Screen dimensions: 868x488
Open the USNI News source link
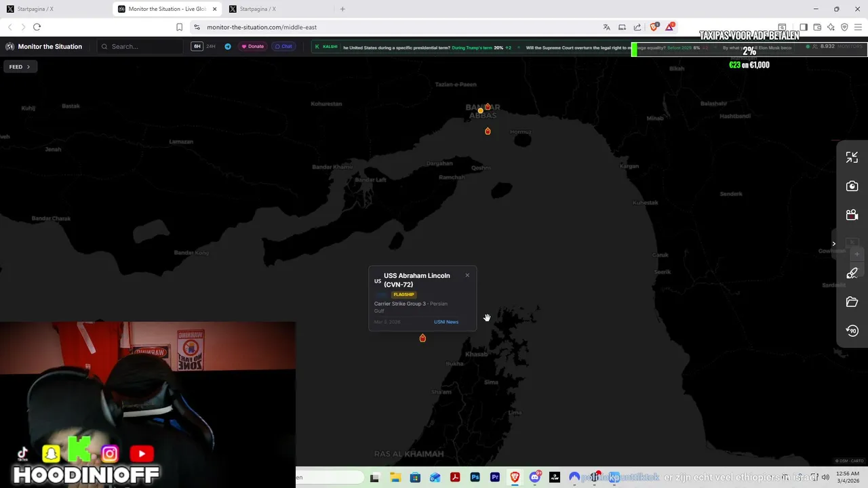tap(446, 322)
